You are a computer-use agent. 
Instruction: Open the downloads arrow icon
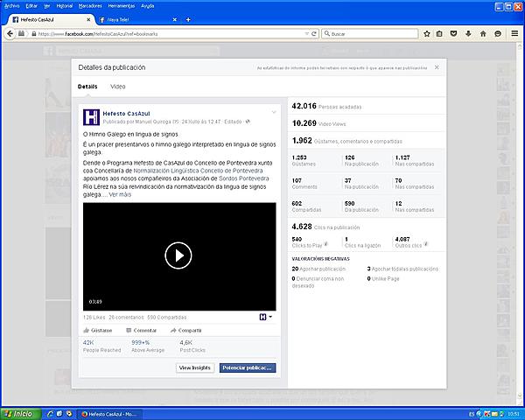468,33
